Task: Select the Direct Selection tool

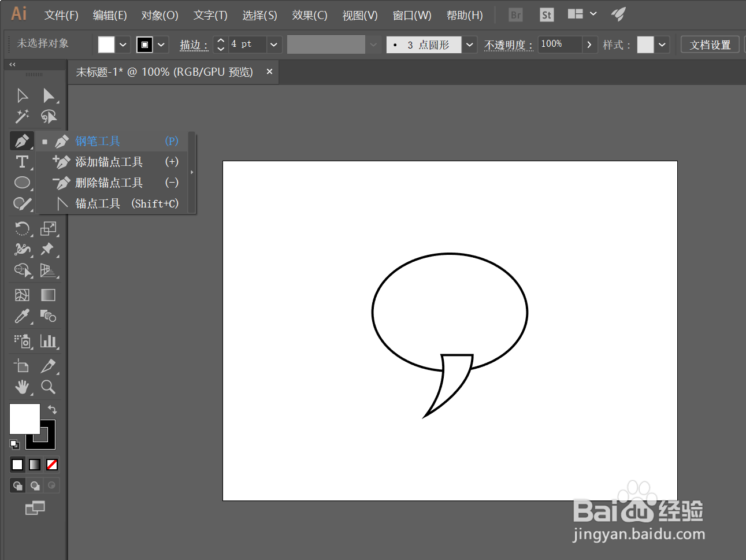Action: click(49, 95)
